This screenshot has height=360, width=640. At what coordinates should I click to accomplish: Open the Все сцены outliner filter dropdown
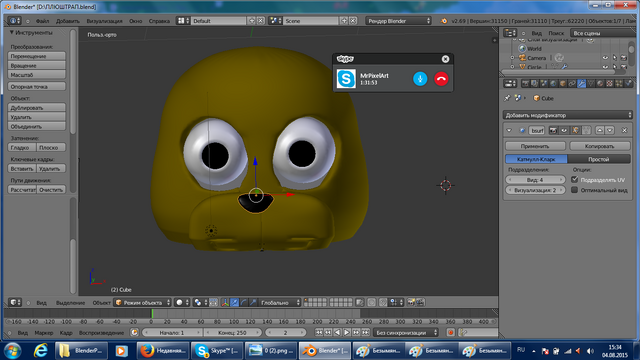tap(604, 33)
